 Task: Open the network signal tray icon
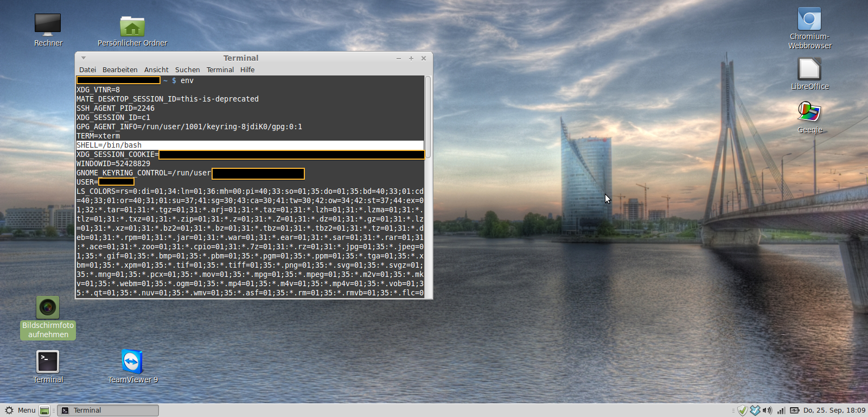(x=781, y=410)
